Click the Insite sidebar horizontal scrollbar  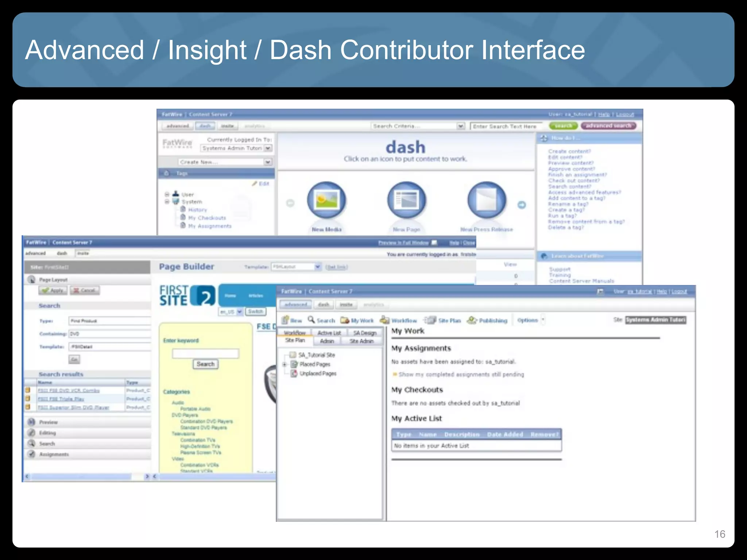[88, 477]
